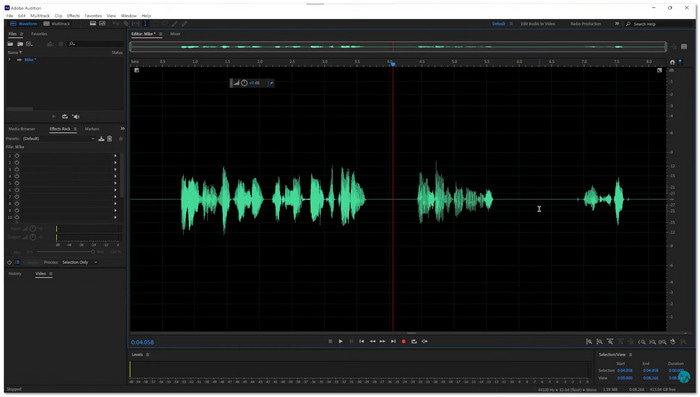Open the Process Selection Only dropdown
Image resolution: width=700 pixels, height=397 pixels.
[79, 262]
